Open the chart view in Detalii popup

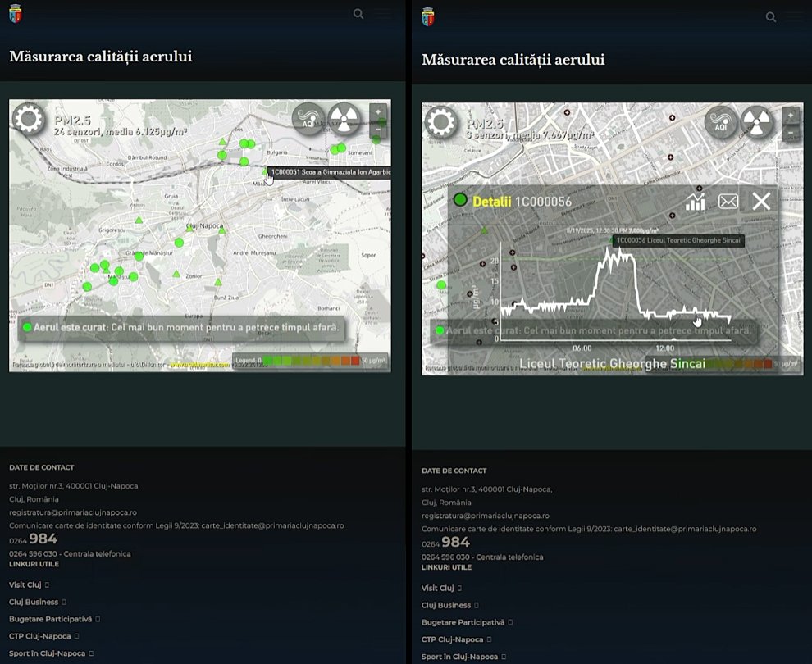[x=696, y=202]
